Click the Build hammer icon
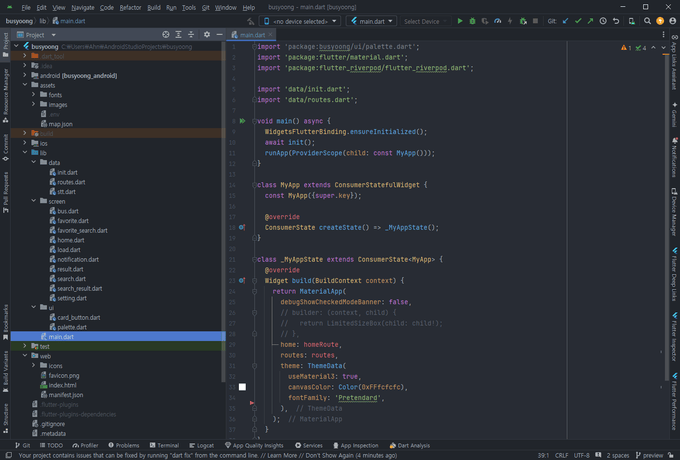Screen dimensions: 680x460 [250, 21]
